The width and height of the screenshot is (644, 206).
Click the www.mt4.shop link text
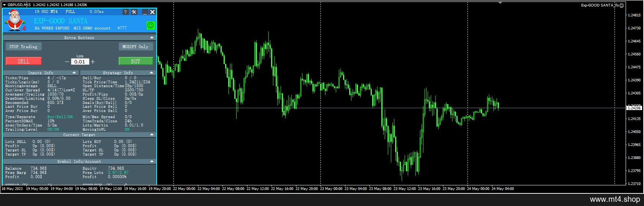[615, 199]
